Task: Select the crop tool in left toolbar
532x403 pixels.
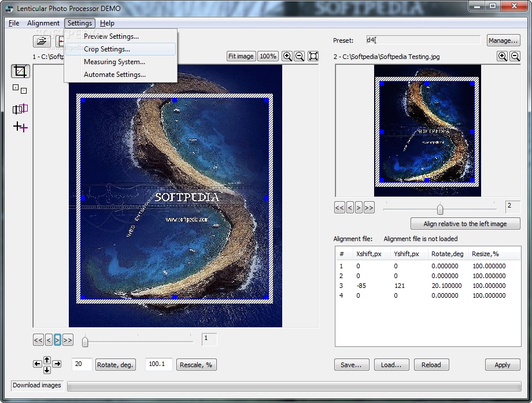Action: [x=20, y=71]
